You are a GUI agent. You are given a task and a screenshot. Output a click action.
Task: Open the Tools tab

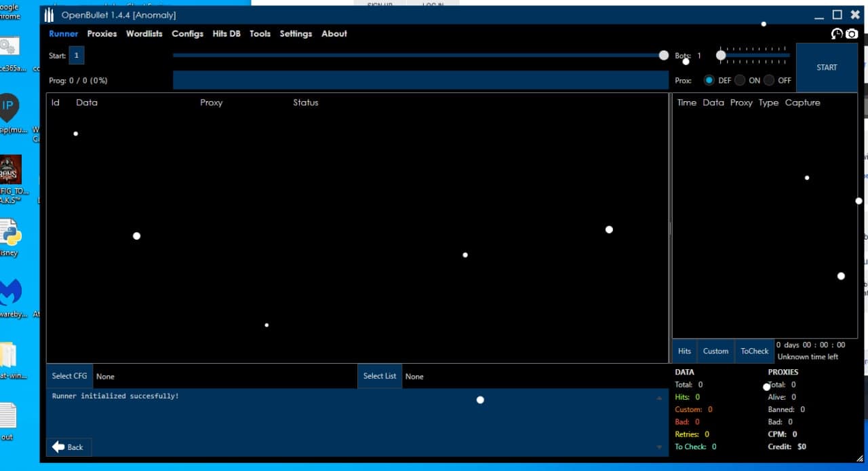click(260, 33)
